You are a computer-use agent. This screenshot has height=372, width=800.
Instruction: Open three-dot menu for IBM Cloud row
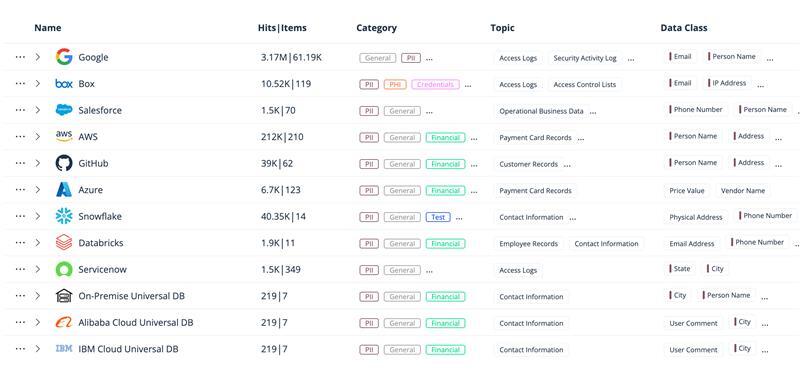[20, 349]
